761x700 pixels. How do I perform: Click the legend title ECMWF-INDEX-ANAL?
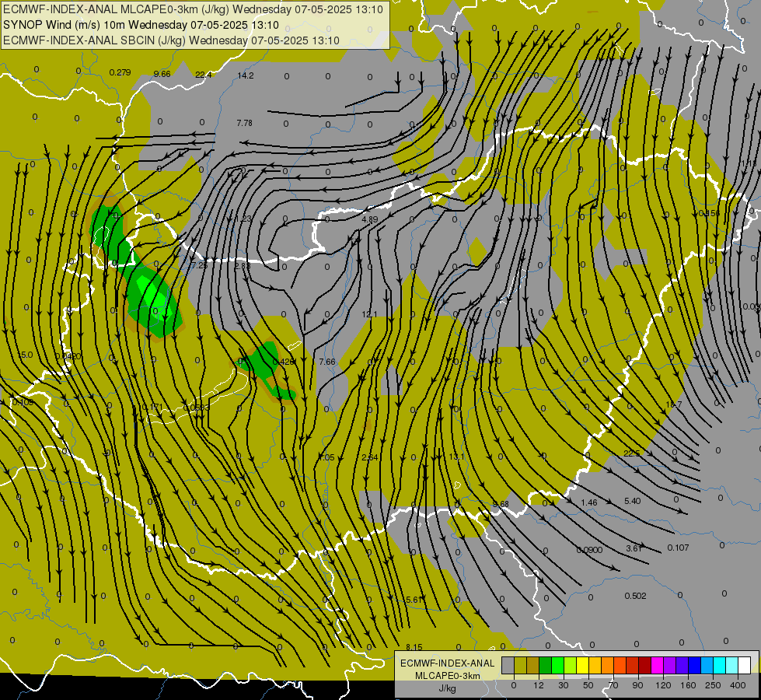click(x=448, y=663)
